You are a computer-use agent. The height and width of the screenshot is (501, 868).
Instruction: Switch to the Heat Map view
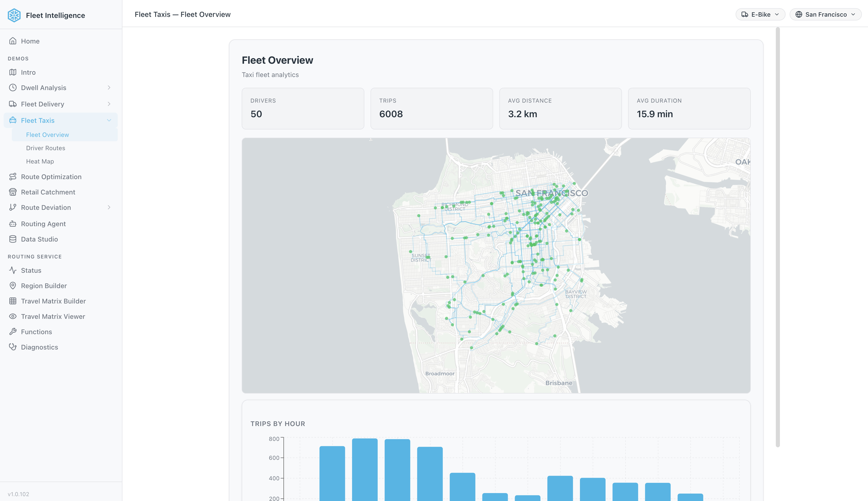(40, 161)
